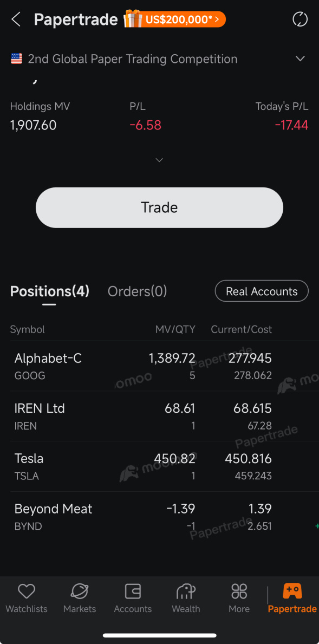Open the Beyond Meat BYND position

(159, 517)
